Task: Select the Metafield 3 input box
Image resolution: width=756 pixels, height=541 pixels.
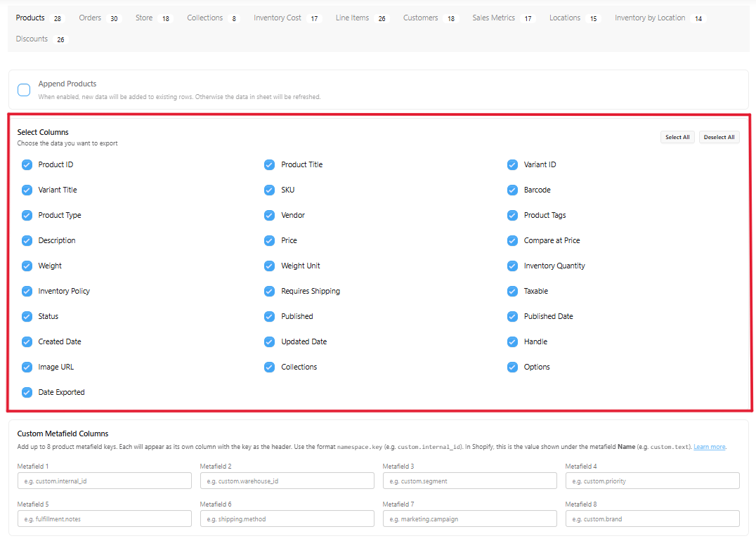Action: click(x=470, y=481)
